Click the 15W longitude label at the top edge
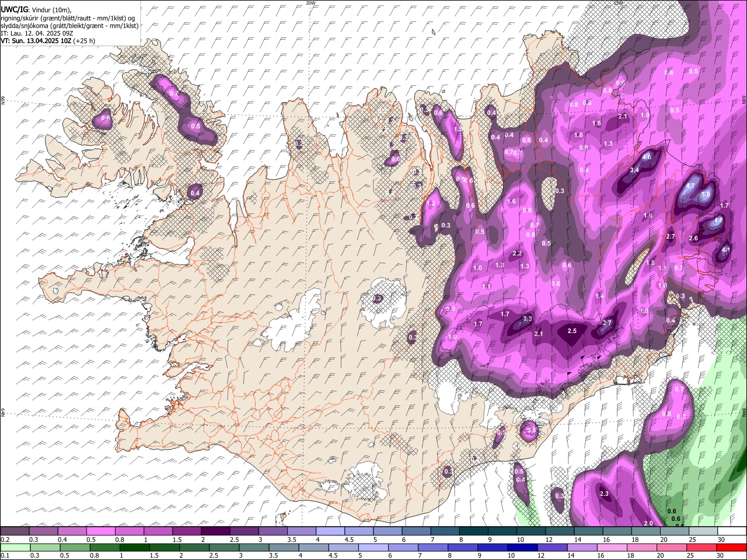The image size is (747, 560). tap(618, 3)
